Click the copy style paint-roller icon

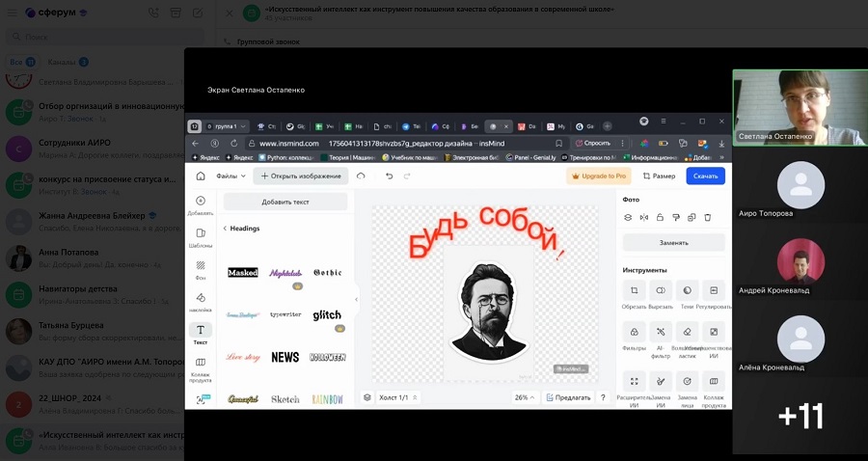pos(676,218)
